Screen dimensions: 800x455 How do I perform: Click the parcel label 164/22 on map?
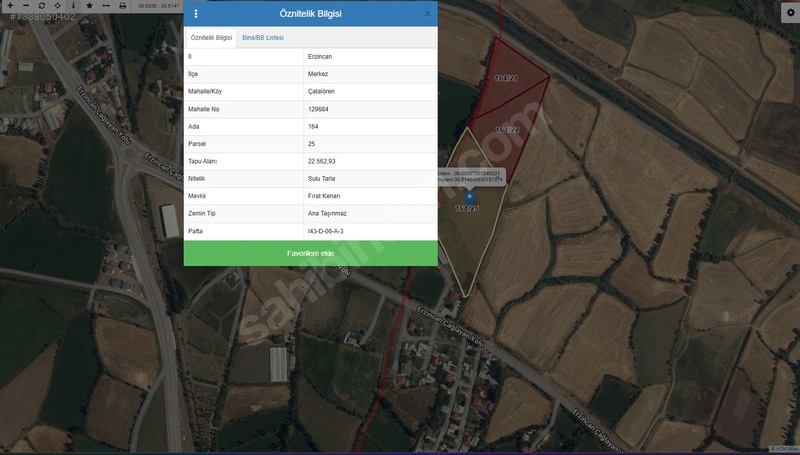508,130
